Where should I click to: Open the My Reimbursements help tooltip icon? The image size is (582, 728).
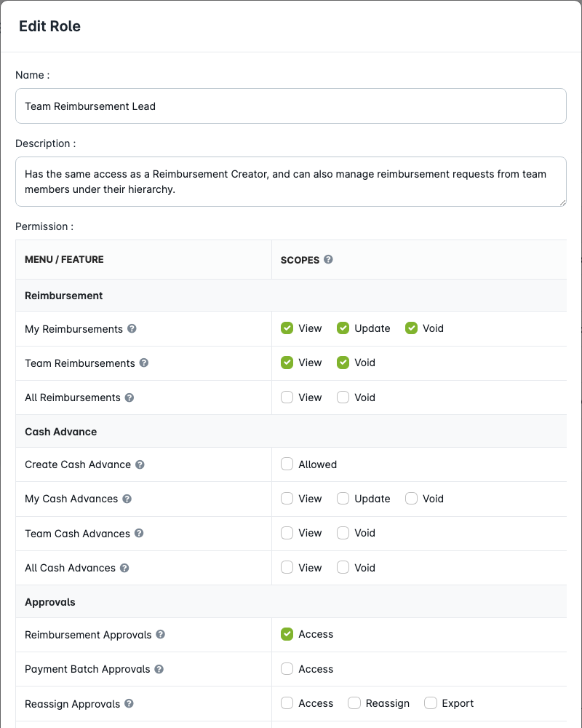132,329
